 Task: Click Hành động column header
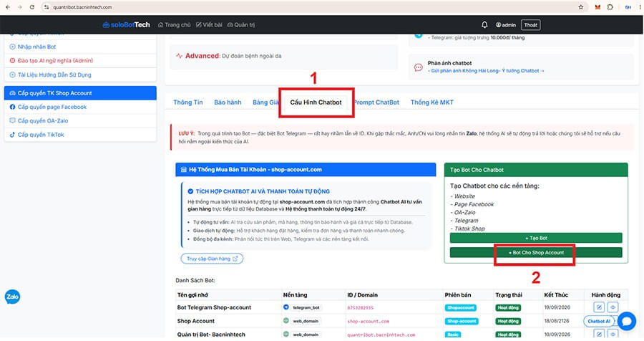[606, 295]
